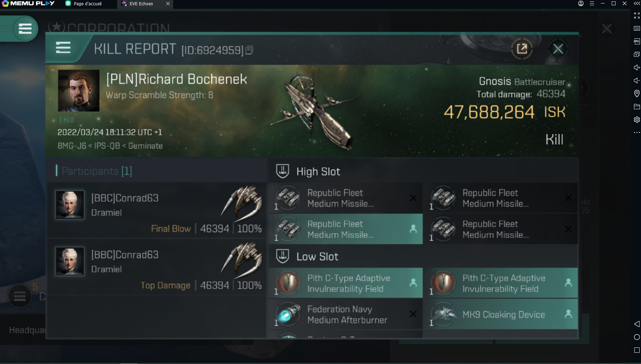Open the green main menu button
This screenshot has width=641, height=364.
pos(25,29)
